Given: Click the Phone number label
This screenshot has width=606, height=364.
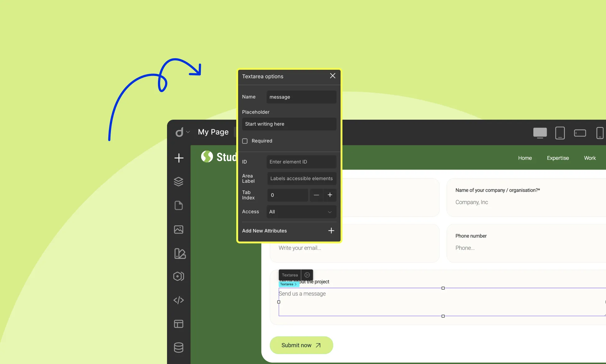Looking at the screenshot, I should pyautogui.click(x=471, y=236).
